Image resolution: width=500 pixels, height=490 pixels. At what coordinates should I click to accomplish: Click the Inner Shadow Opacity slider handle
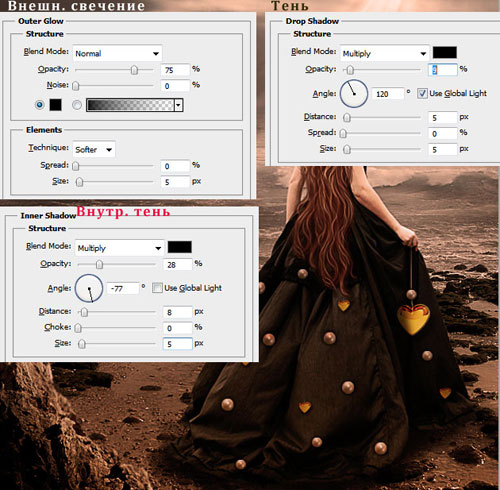(99, 264)
